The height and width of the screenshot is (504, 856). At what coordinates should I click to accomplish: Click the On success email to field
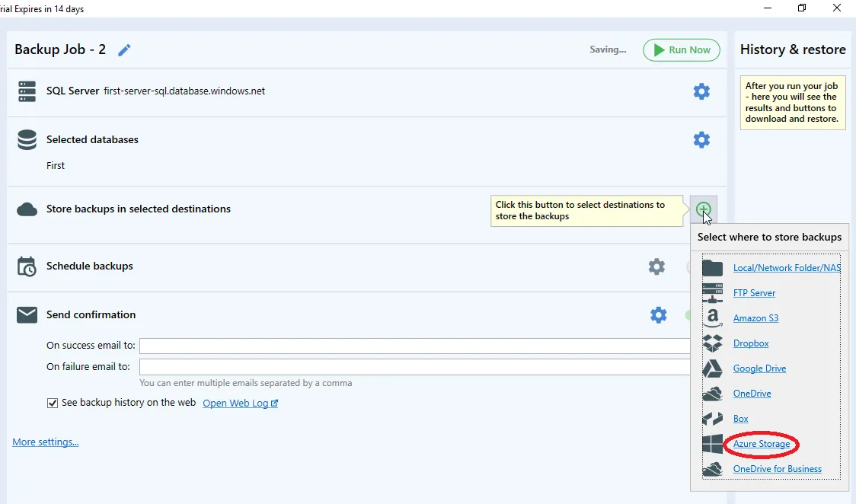pyautogui.click(x=414, y=346)
